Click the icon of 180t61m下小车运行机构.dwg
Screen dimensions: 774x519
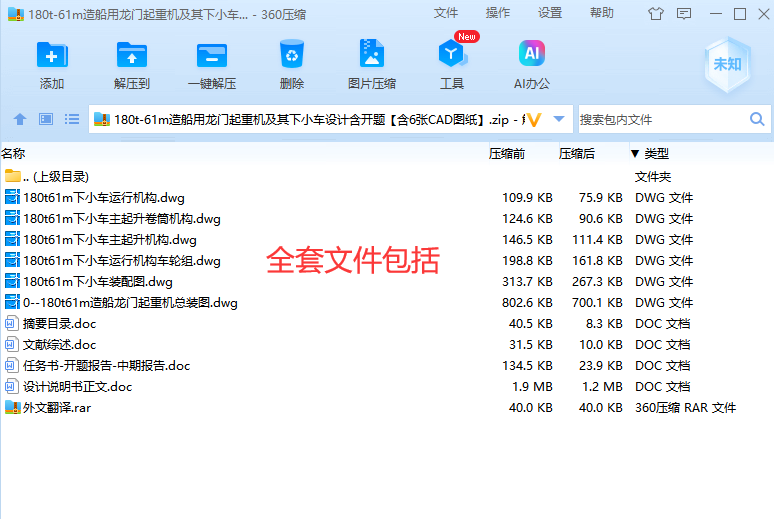(x=12, y=198)
